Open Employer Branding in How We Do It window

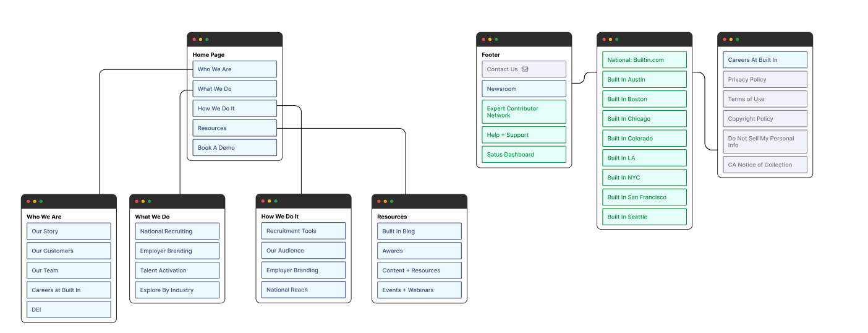[304, 270]
